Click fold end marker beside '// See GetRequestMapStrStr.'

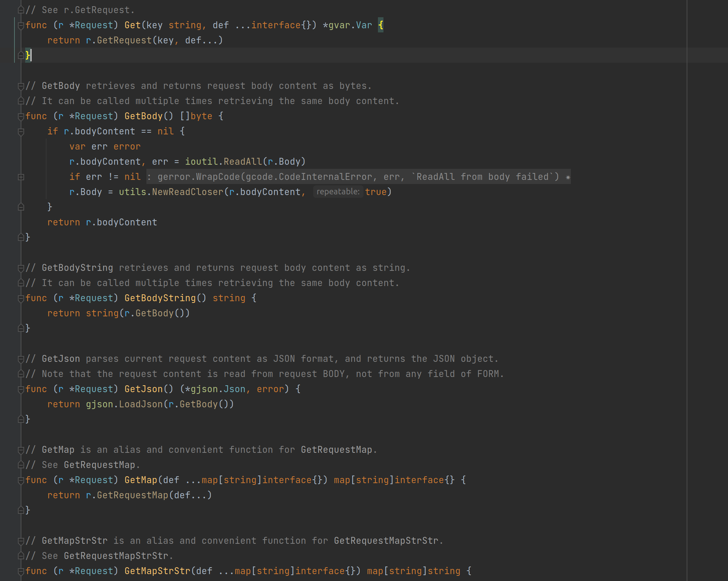click(x=21, y=556)
